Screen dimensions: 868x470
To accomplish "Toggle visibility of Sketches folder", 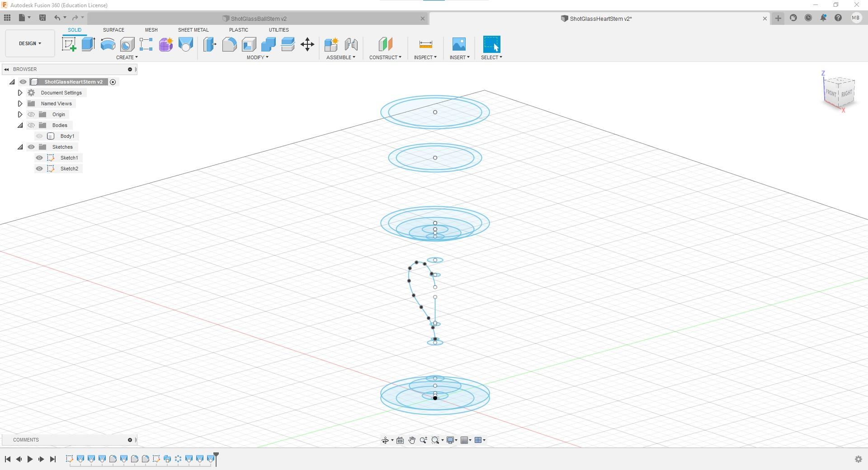I will point(31,147).
